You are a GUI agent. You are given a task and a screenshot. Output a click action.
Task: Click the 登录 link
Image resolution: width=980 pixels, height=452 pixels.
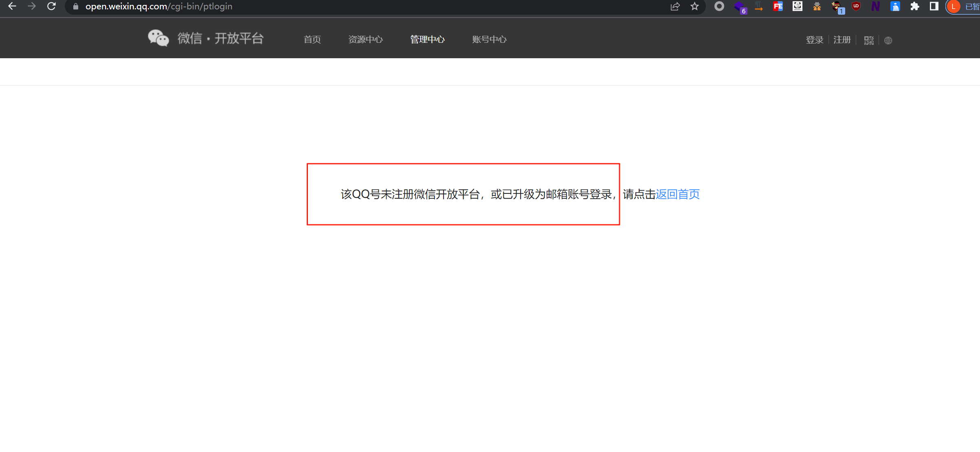click(x=814, y=40)
